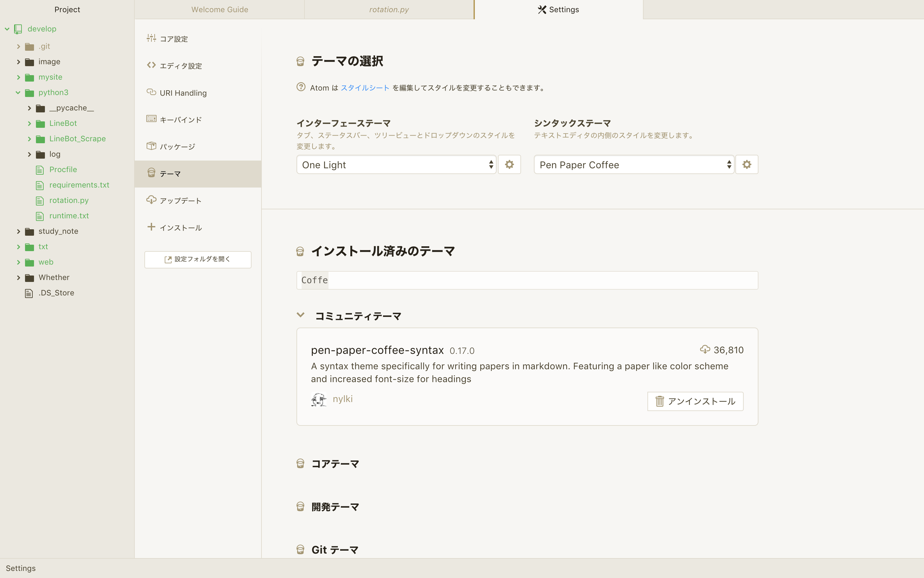Click the install plus icon
924x578 pixels.
pos(151,227)
